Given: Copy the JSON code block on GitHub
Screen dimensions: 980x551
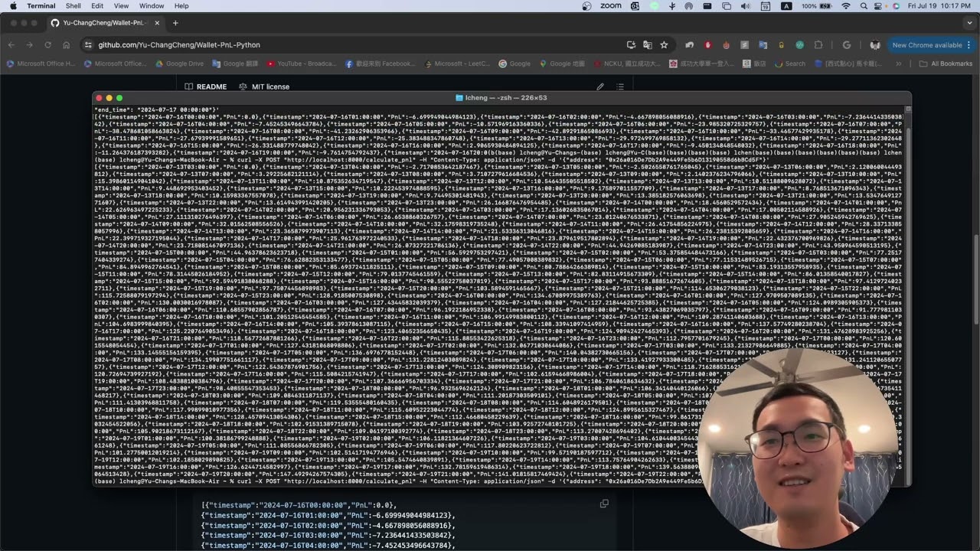Looking at the screenshot, I should pos(604,504).
